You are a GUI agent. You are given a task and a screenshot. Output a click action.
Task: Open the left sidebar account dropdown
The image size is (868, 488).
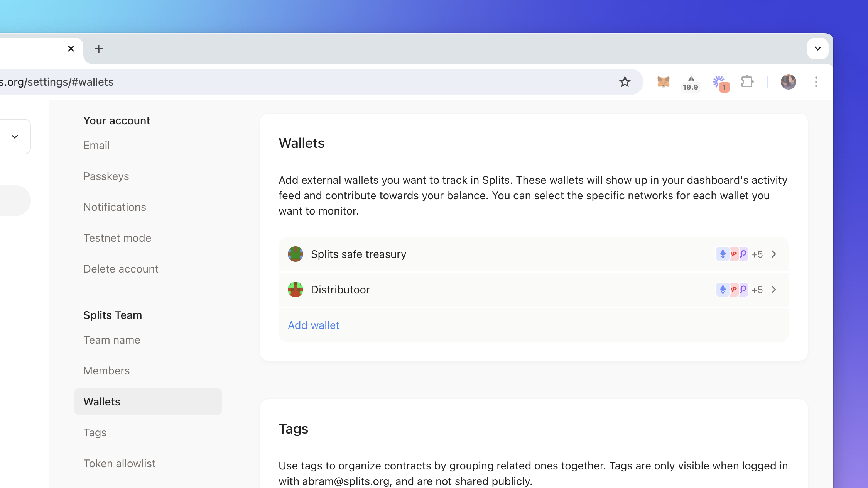pos(15,137)
